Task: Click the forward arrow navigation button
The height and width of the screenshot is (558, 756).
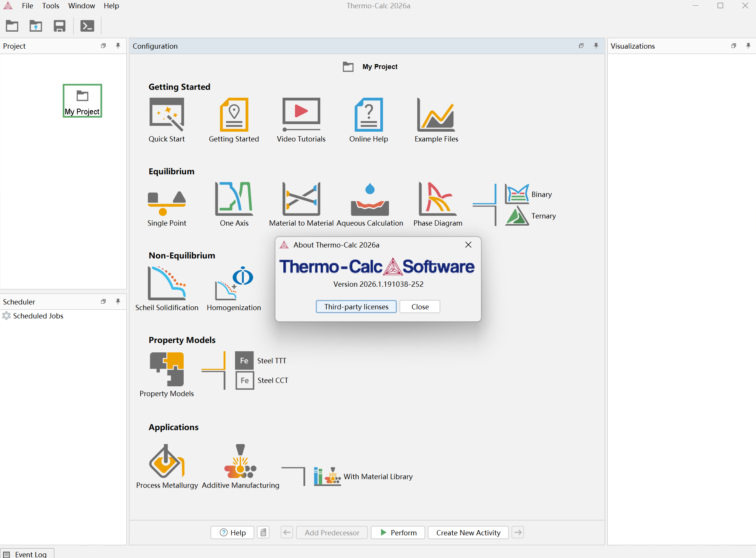Action: 518,533
